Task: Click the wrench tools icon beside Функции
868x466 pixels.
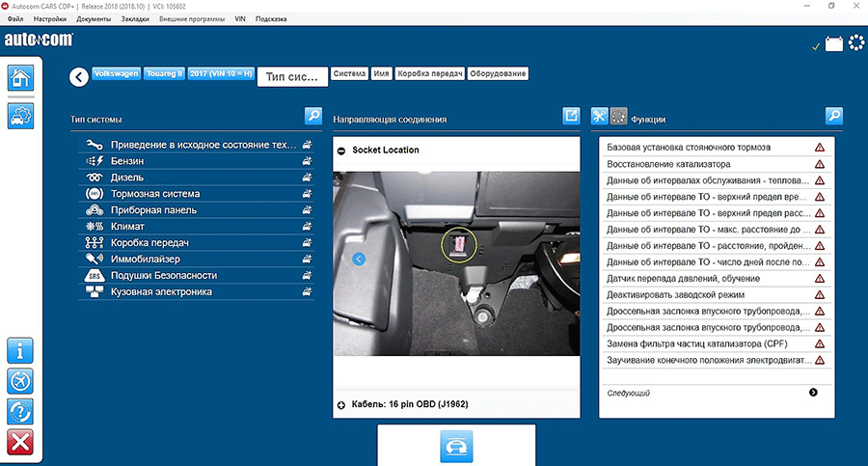Action: point(600,116)
